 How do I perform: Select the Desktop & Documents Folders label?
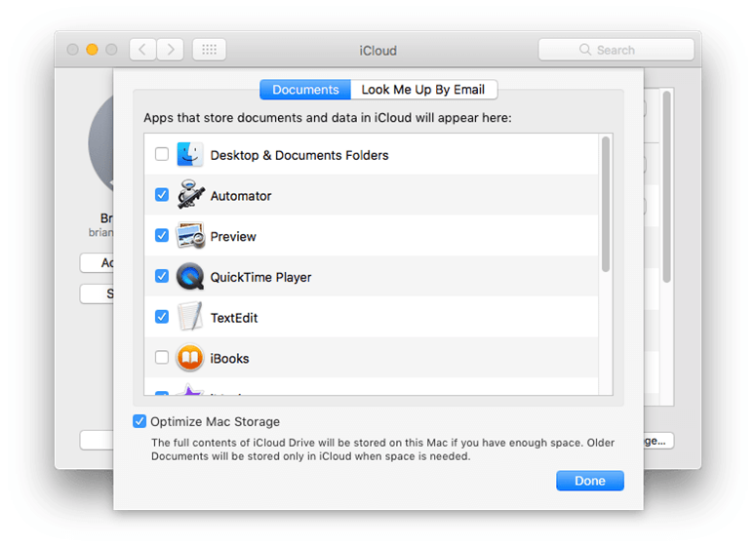(299, 155)
